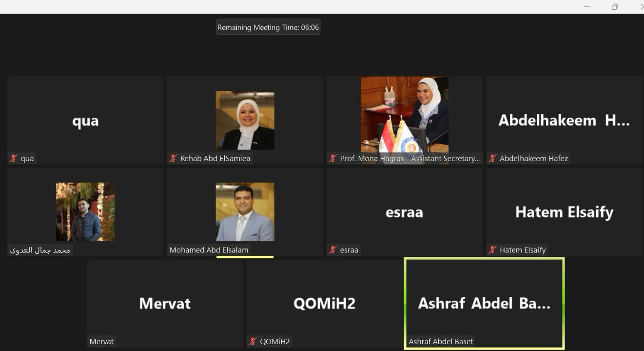Click the Abdelhakeem Hafez name label
This screenshot has height=351, width=644.
click(x=534, y=158)
